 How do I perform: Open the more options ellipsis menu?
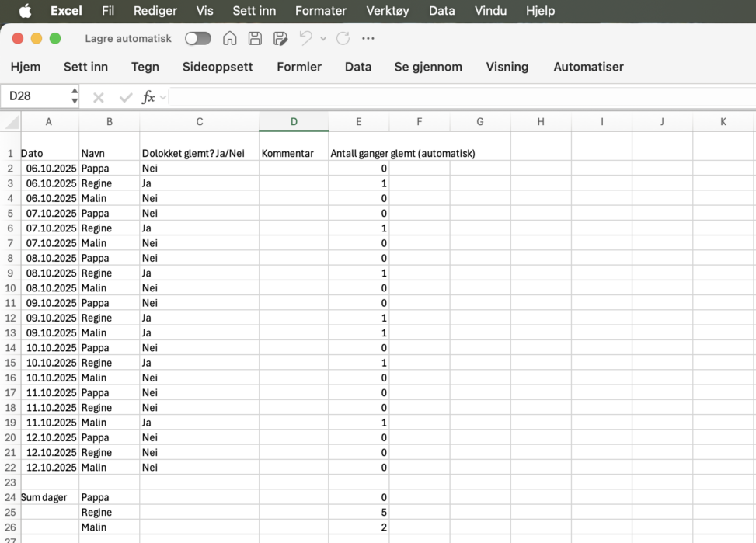[x=368, y=39]
